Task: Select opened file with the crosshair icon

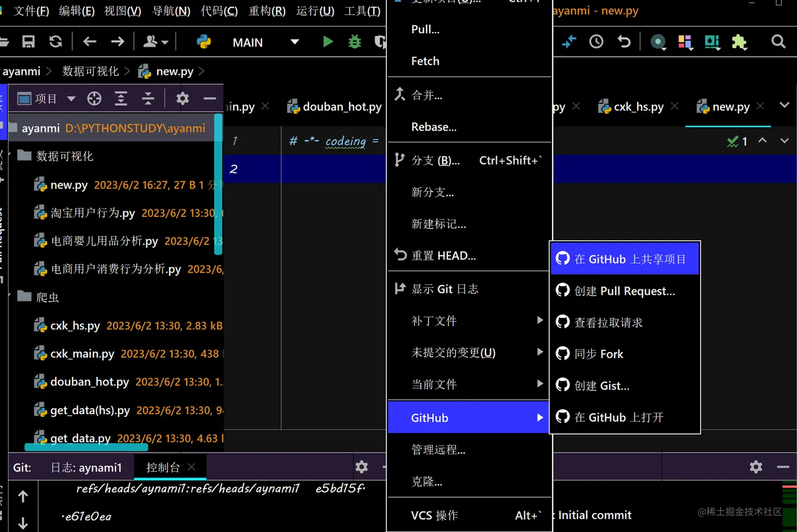Action: click(94, 98)
